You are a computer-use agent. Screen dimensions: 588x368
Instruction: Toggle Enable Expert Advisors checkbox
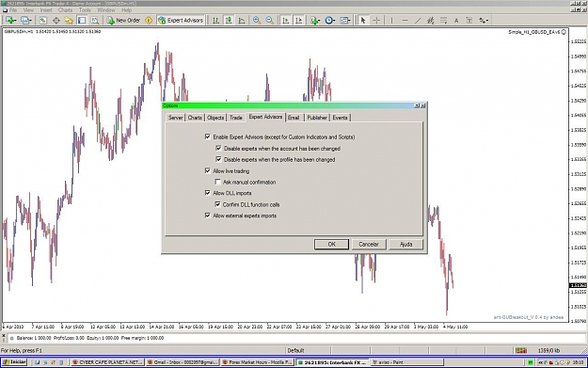coord(207,136)
